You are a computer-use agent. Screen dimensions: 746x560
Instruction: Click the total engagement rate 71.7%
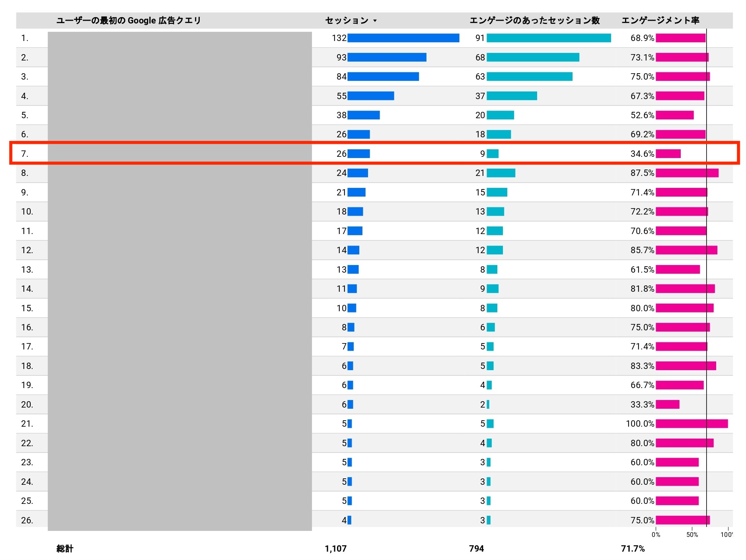[x=633, y=549]
